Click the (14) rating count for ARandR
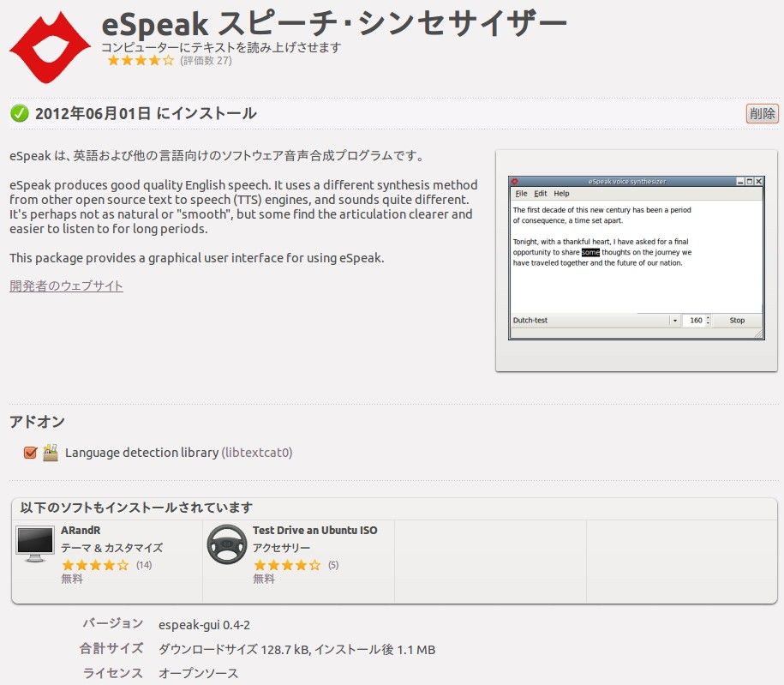This screenshot has width=784, height=685. (x=144, y=566)
